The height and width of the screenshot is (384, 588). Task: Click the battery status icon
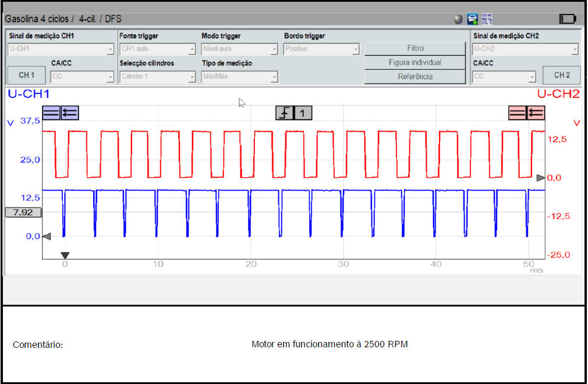(x=567, y=19)
